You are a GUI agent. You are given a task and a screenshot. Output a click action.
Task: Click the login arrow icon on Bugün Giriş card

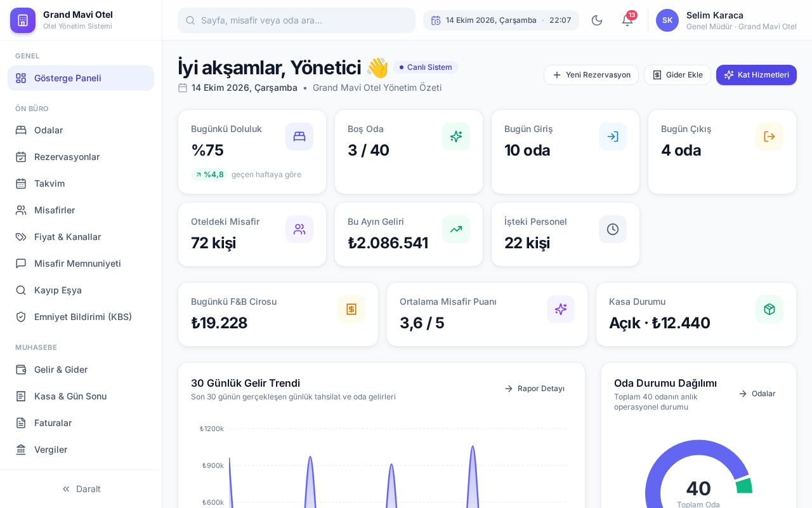(x=613, y=137)
